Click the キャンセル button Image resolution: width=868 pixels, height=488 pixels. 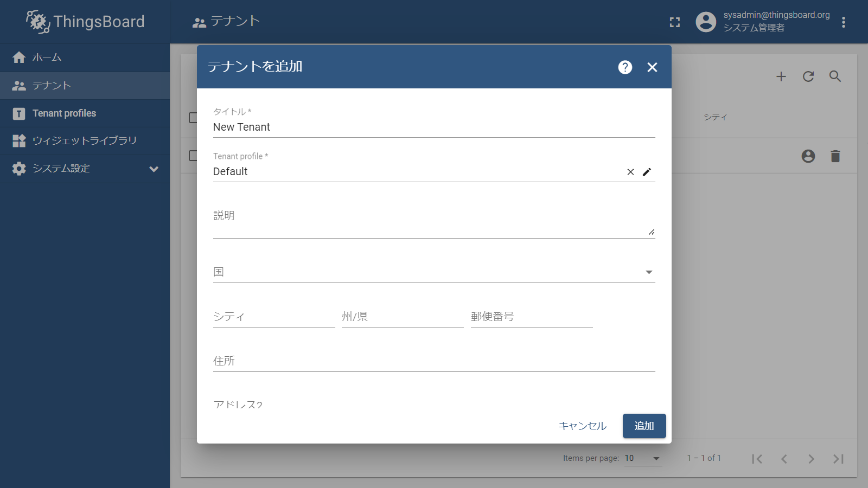click(582, 426)
